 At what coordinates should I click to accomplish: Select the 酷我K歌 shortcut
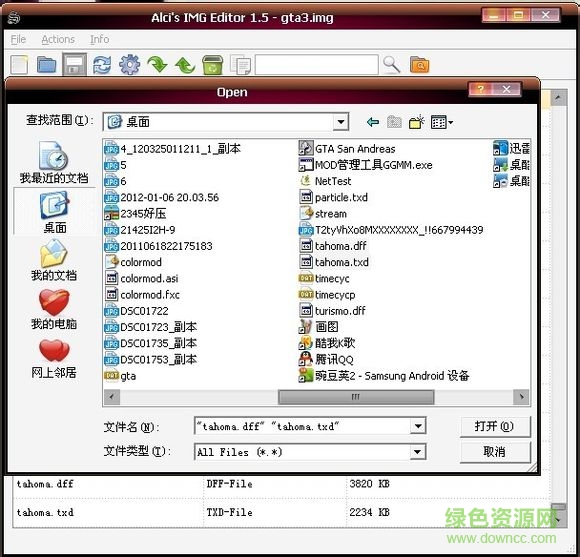pyautogui.click(x=327, y=343)
